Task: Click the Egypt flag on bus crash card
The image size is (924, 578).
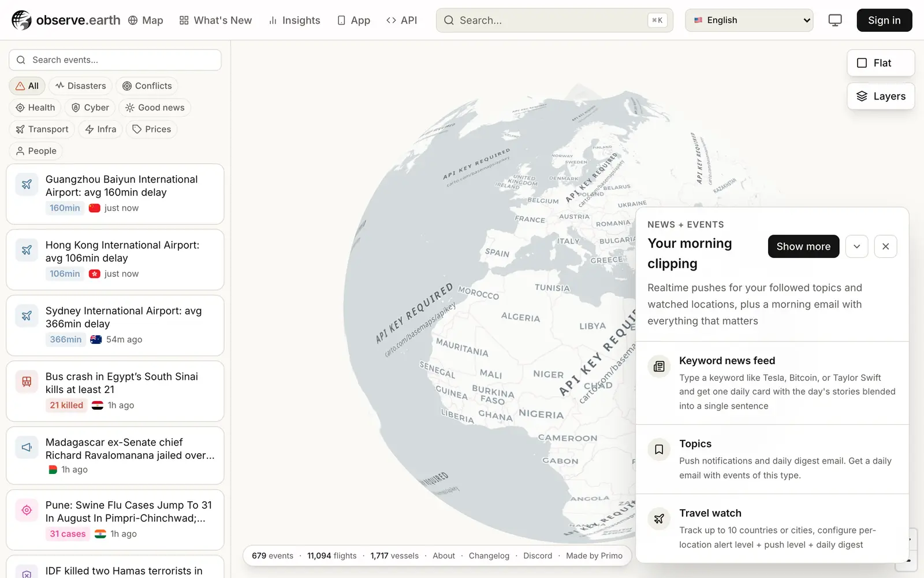Action: click(x=98, y=405)
